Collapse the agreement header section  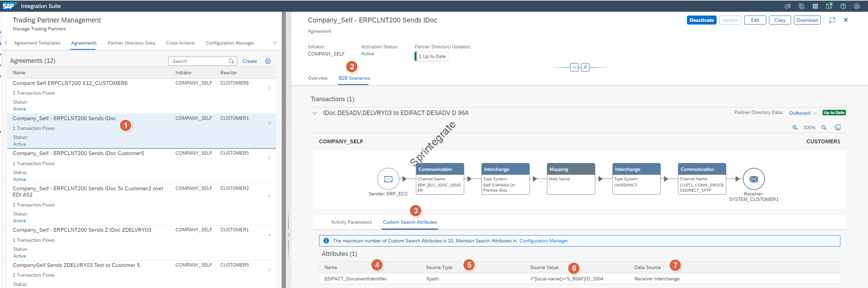[x=574, y=67]
